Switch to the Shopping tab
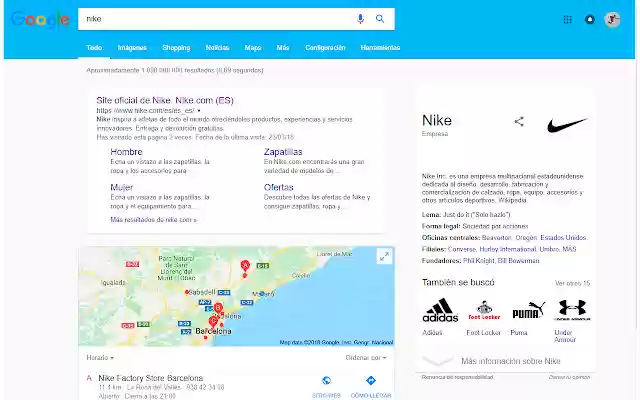 (x=176, y=48)
